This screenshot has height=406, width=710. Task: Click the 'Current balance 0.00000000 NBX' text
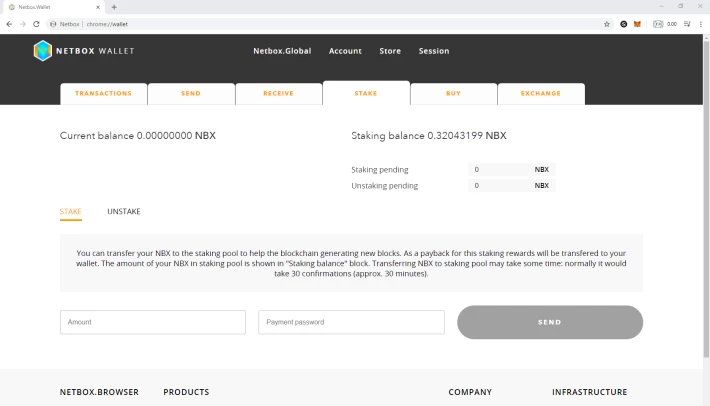pyautogui.click(x=138, y=136)
